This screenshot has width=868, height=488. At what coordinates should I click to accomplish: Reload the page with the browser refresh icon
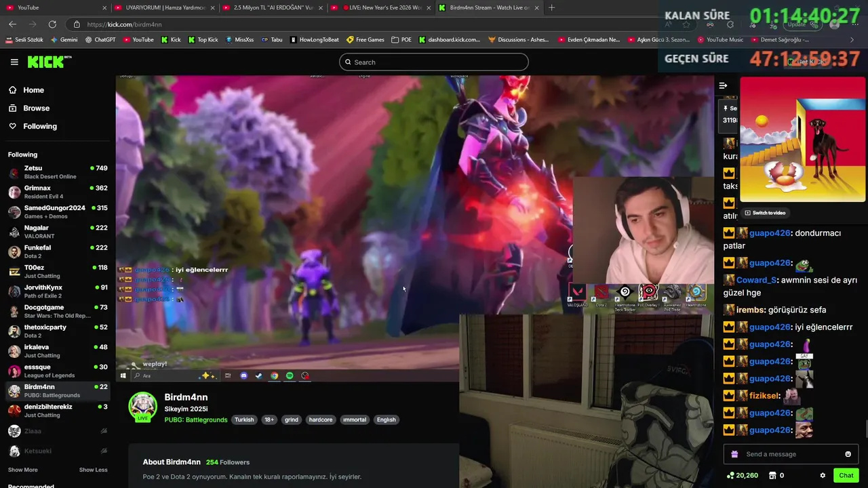[x=52, y=24]
